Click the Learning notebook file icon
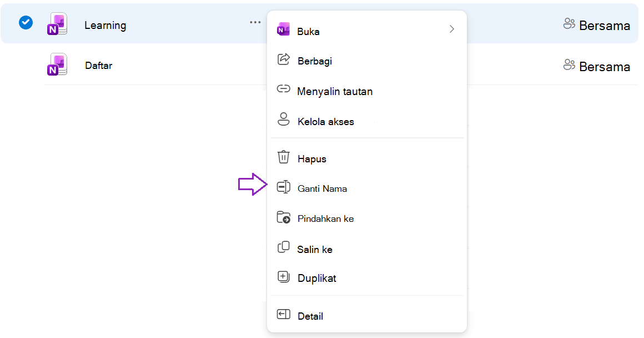This screenshot has height=338, width=644. (57, 24)
